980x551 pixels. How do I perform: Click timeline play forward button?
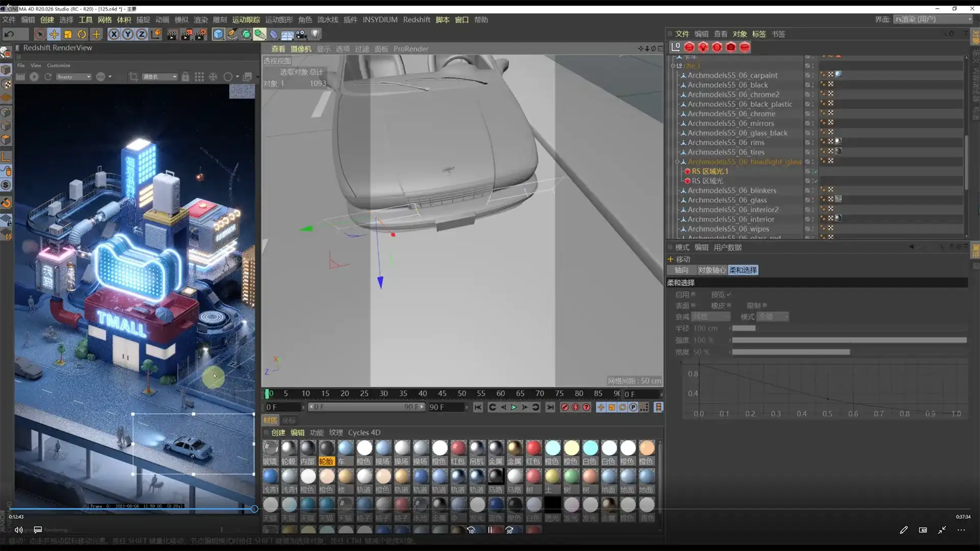[x=514, y=407]
